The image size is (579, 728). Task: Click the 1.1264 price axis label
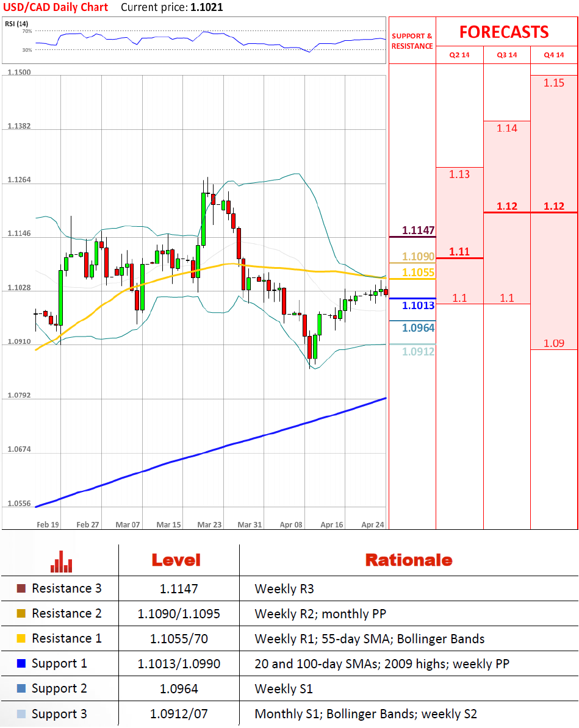tap(19, 180)
